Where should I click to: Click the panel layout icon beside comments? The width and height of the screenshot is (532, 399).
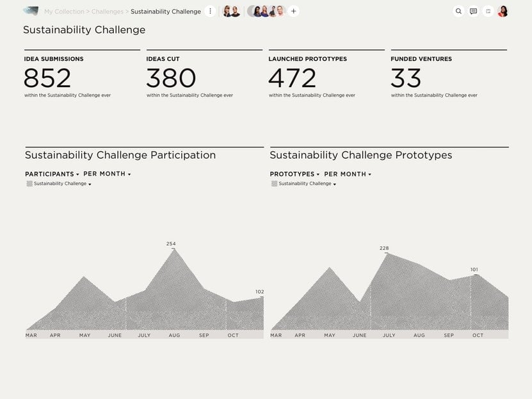488,11
